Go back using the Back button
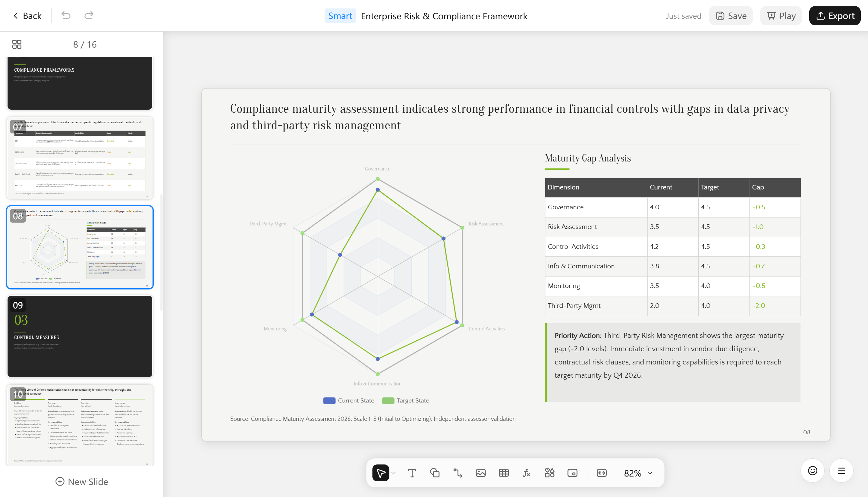868x497 pixels. click(27, 16)
